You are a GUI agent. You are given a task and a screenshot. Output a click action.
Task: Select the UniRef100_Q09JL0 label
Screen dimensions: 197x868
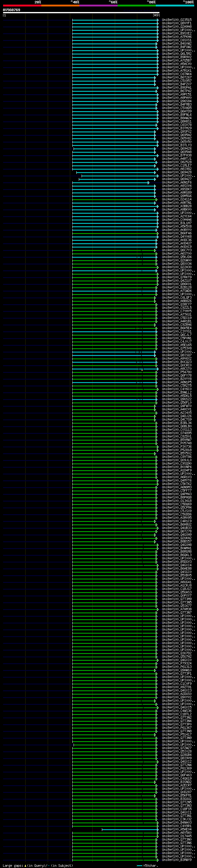tap(176, 460)
